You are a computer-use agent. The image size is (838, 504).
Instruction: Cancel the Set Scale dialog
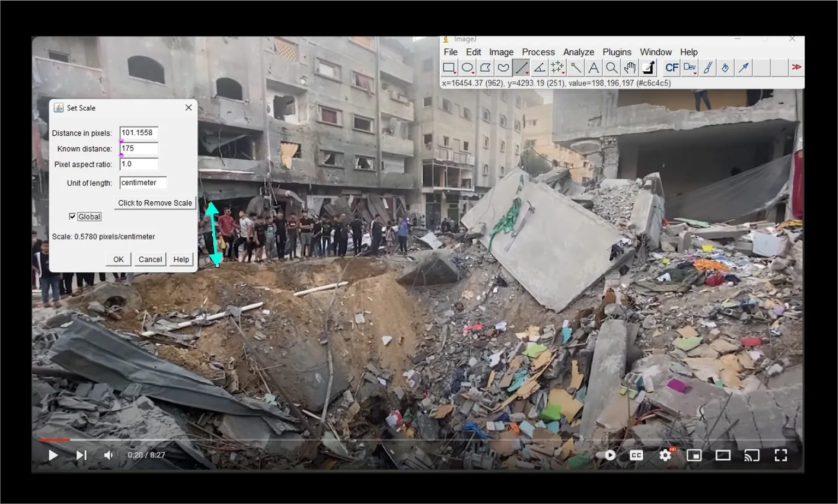click(x=150, y=260)
